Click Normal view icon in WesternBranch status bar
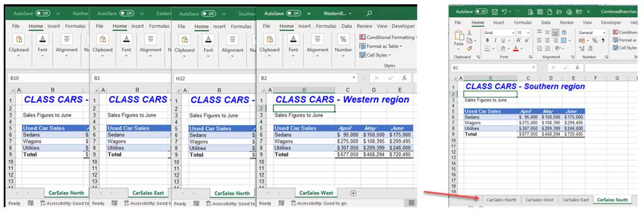 tap(412, 203)
